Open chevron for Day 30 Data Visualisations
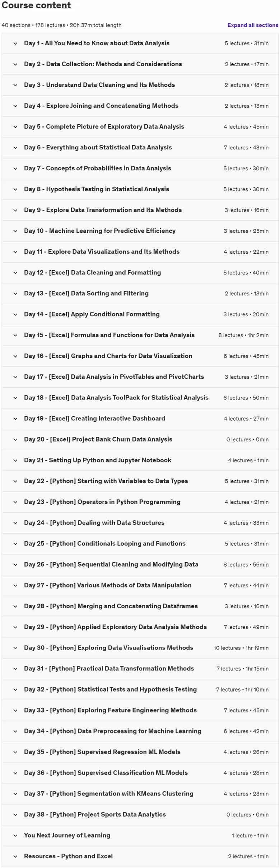The height and width of the screenshot is (868, 280). point(15,648)
